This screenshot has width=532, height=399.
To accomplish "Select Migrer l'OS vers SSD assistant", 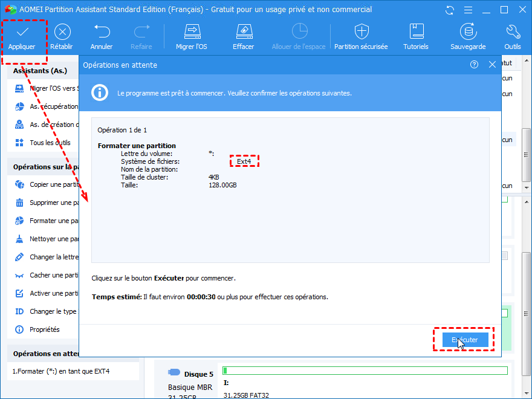I will 47,88.
